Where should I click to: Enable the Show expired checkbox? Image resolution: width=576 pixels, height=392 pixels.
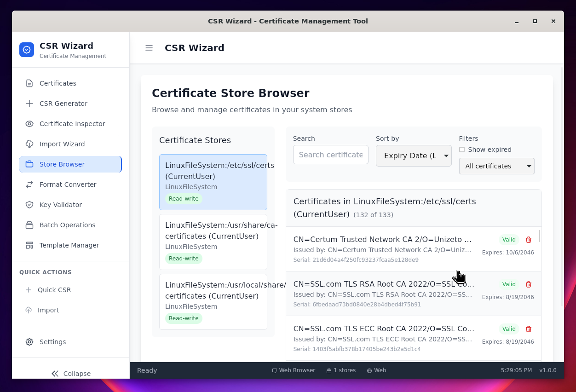click(x=462, y=150)
